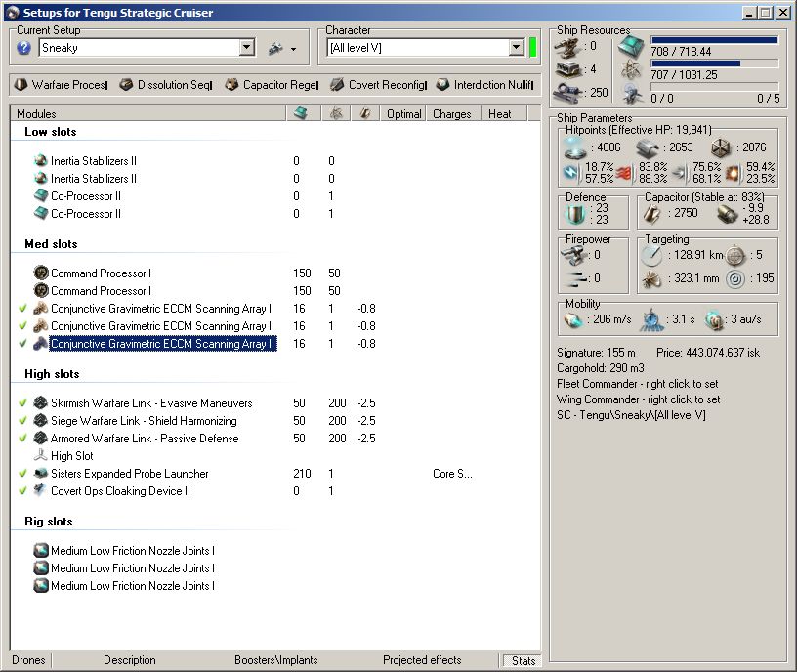Click the hull hitpoints icon 2076
The height and width of the screenshot is (672, 797).
click(x=721, y=147)
